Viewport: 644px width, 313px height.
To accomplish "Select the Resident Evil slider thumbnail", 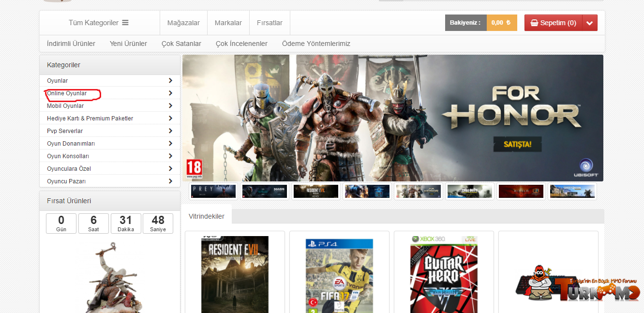I will [316, 192].
